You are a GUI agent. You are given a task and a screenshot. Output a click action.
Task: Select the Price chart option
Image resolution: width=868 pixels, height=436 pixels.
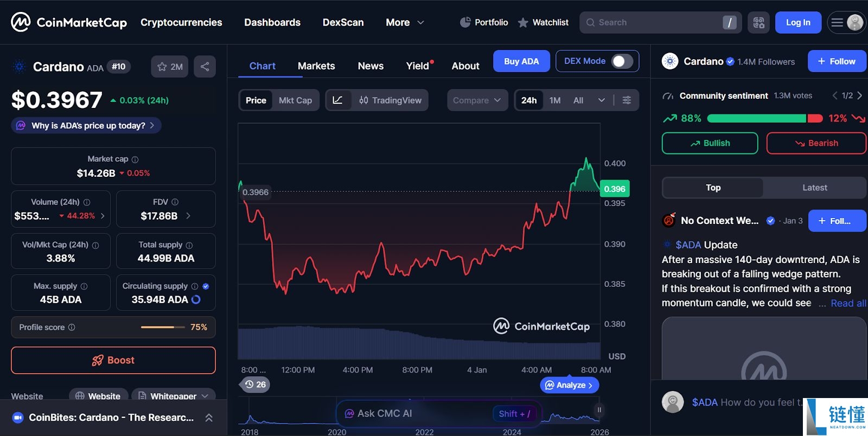[256, 100]
